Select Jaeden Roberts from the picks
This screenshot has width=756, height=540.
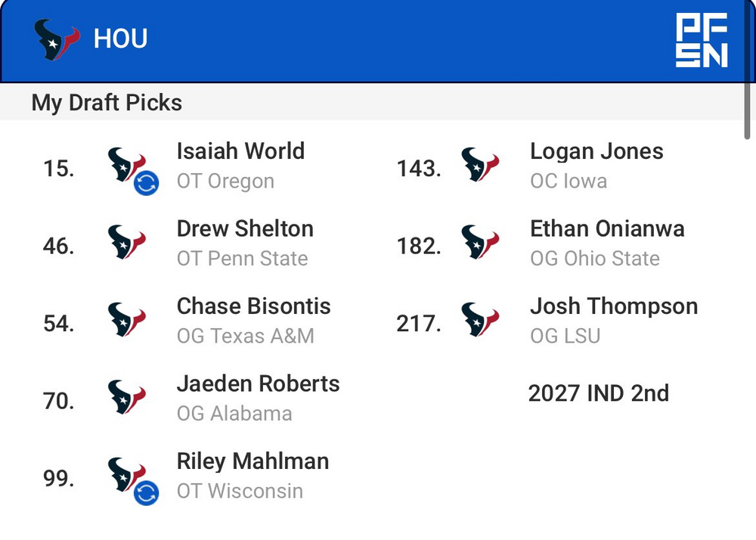point(258,384)
